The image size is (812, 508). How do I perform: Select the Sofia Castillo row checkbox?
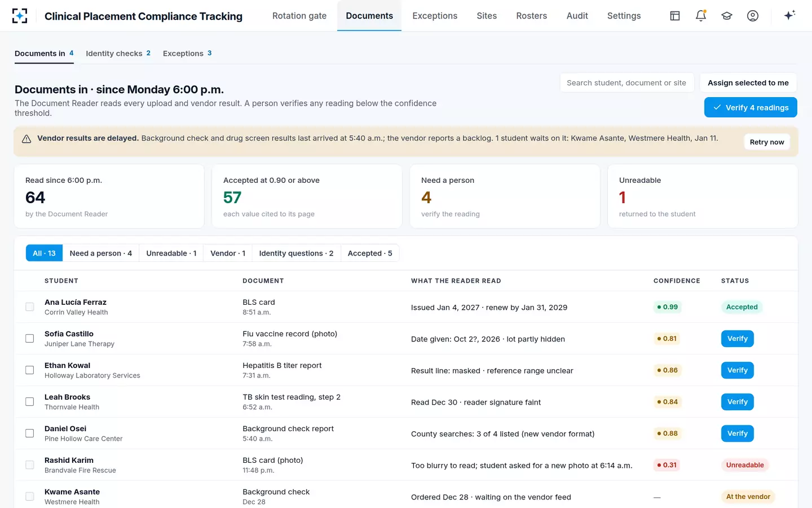point(30,339)
